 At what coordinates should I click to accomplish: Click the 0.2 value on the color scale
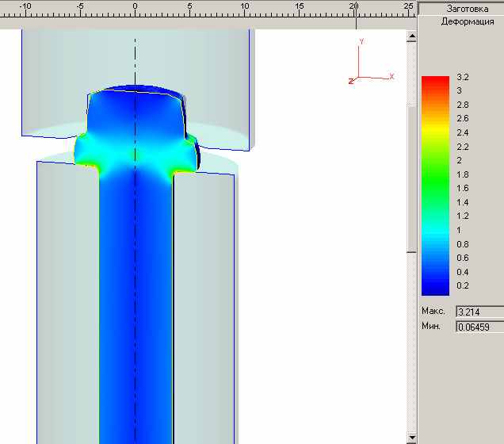point(463,285)
